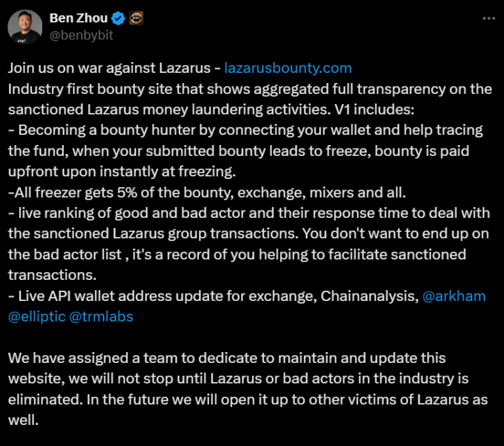Open the @elliptic mention
Viewport: 504px width, 446px height.
tap(37, 317)
